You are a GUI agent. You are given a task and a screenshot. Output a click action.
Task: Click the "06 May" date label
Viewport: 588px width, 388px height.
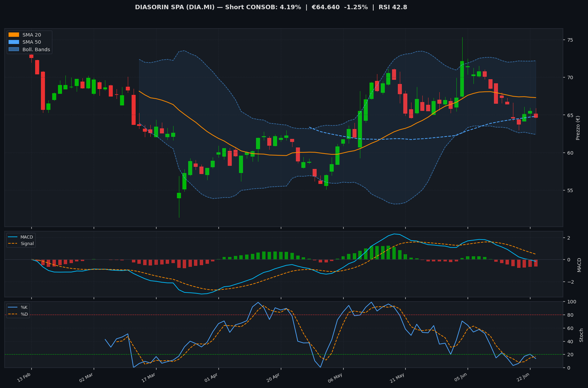(x=335, y=378)
